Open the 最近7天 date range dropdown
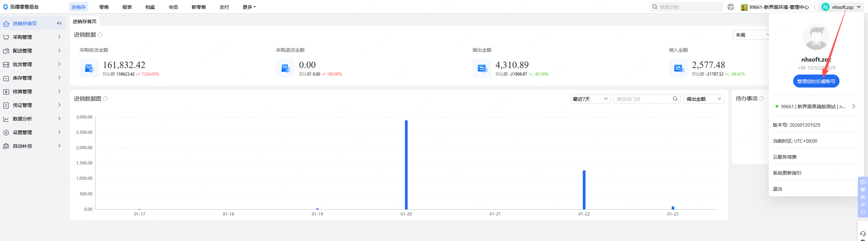The width and height of the screenshot is (868, 241). [590, 99]
